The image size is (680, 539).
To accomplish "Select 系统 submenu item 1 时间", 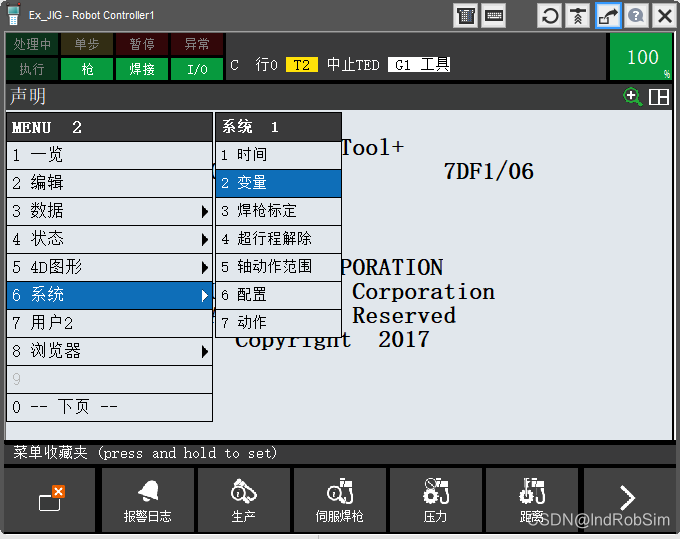I will [278, 155].
